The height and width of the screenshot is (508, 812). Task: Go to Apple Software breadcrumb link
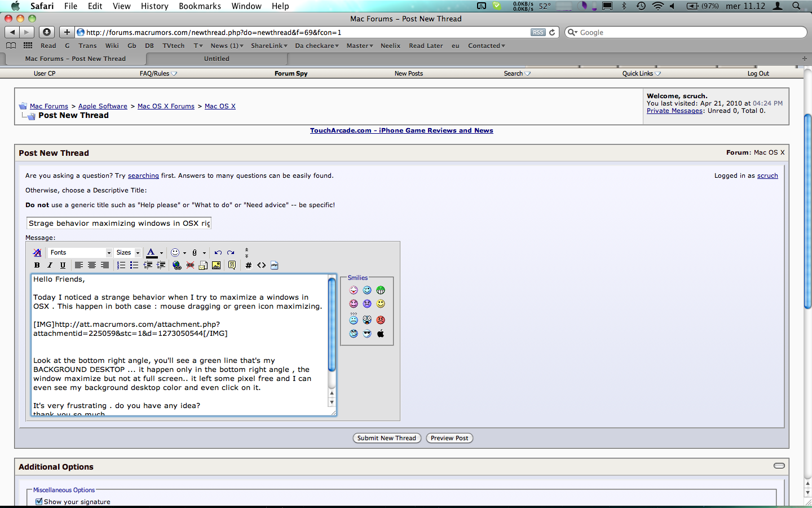103,106
